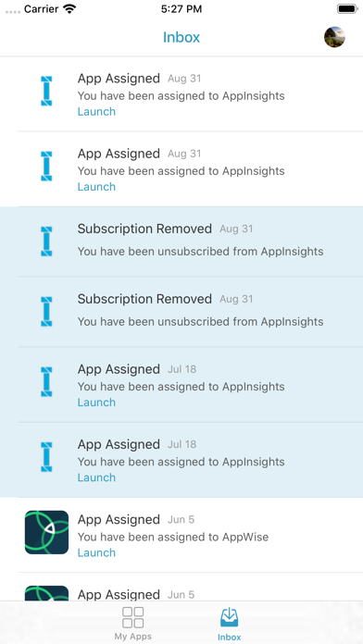Launch AppInsights from first Jul 18 notification
The image size is (363, 644).
96,402
